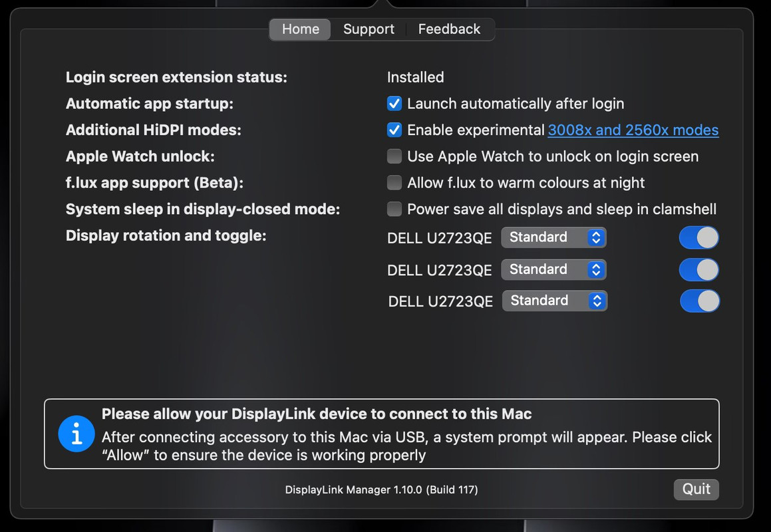Click the 'Installed' status text
The image size is (771, 532).
(x=416, y=77)
